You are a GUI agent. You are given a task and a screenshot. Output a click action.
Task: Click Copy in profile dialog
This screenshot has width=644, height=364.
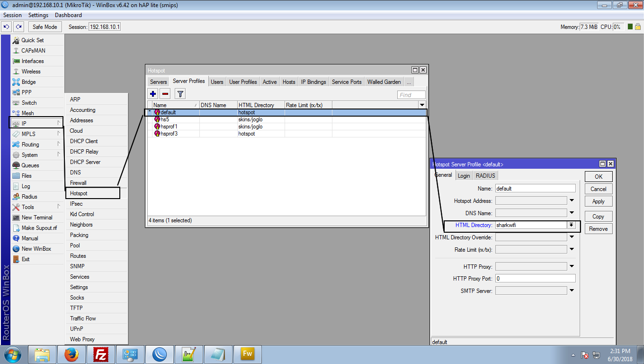[599, 216]
